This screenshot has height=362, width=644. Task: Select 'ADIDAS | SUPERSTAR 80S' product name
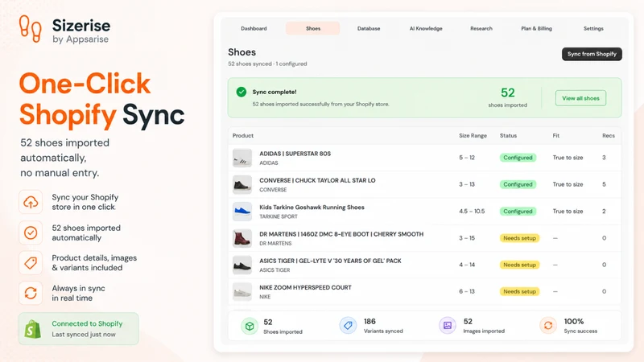(x=295, y=154)
